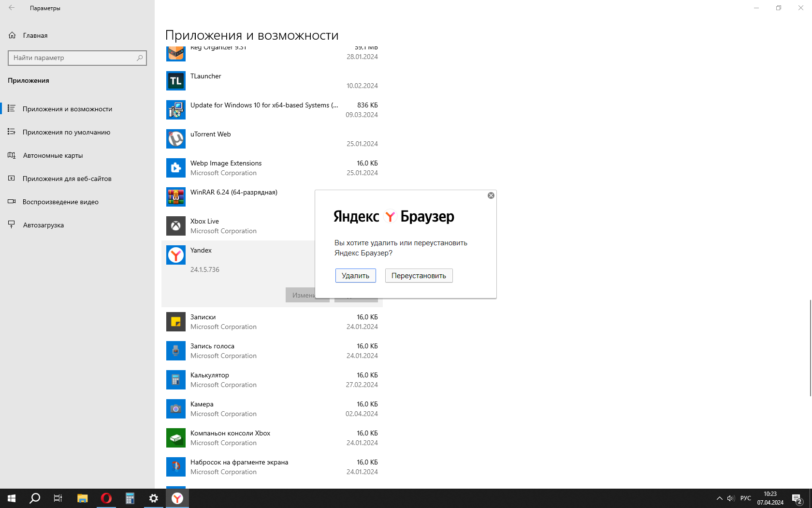The width and height of the screenshot is (812, 508).
Task: Go back with the Параметры back arrow
Action: coord(12,8)
